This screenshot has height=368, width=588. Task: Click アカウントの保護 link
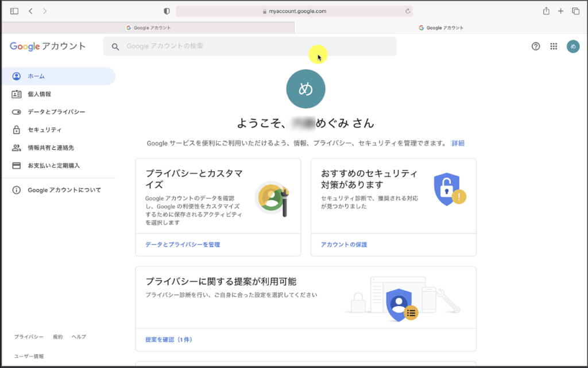[344, 245]
